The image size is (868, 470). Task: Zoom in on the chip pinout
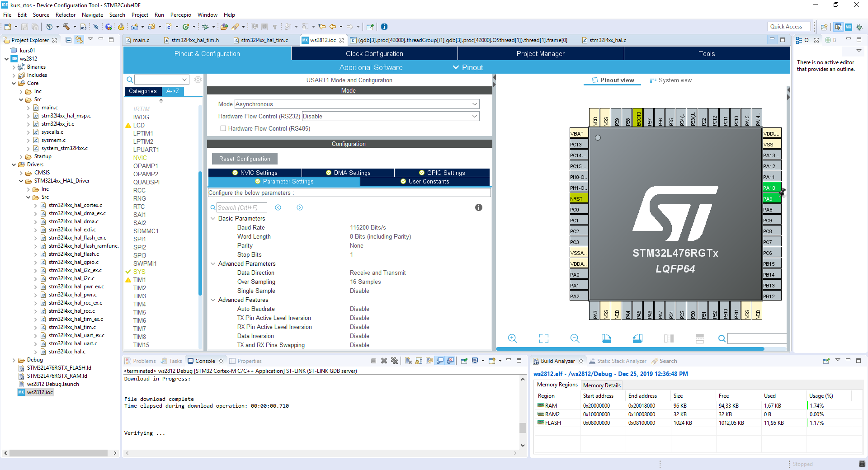coord(512,338)
